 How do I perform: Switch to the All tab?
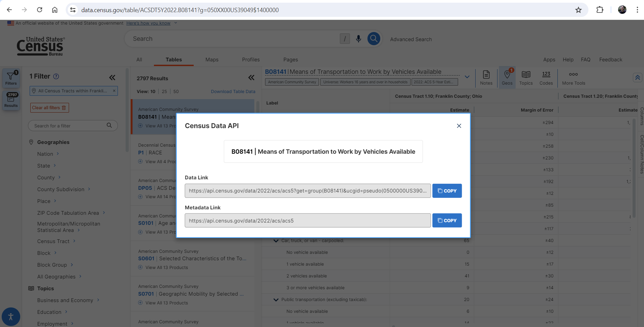(x=139, y=59)
